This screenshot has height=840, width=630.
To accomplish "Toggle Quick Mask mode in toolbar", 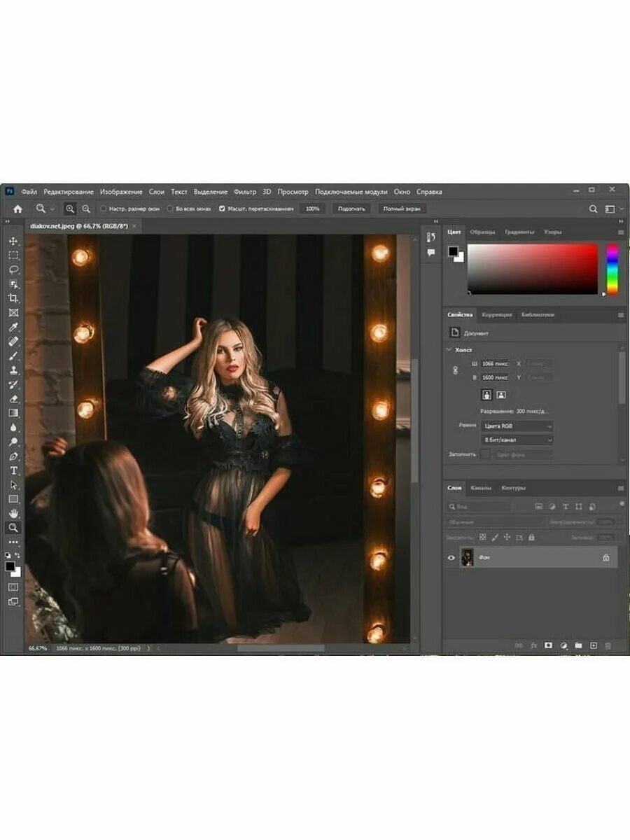I will click(x=13, y=587).
